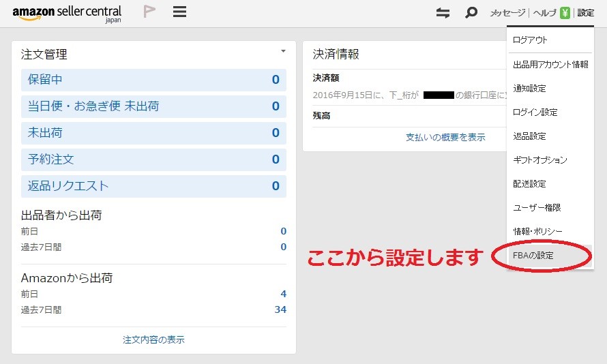Select 出品用アカウント情報 menu entry
607x364 pixels.
[550, 64]
